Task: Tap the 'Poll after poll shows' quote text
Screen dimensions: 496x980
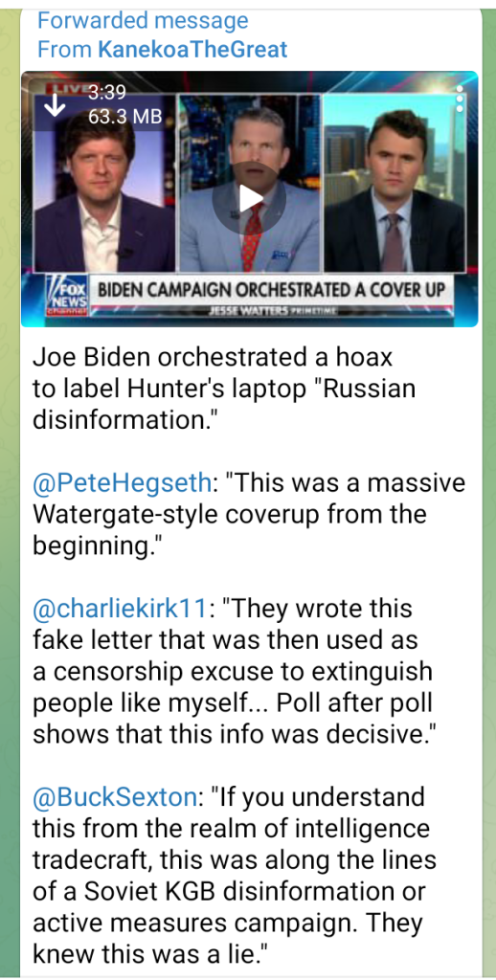Action: point(233,719)
